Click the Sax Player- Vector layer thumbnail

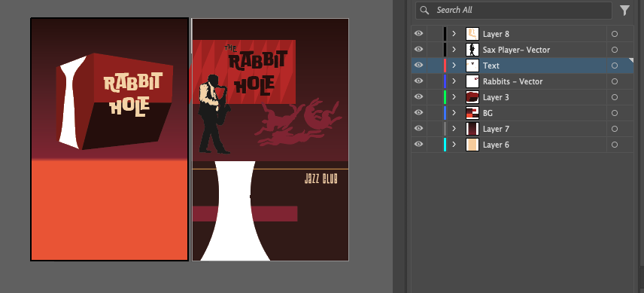point(472,49)
